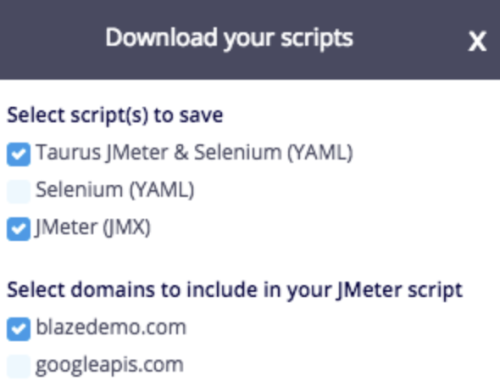Click the dark header bar of the dialog
This screenshot has width=500, height=392.
click(250, 40)
